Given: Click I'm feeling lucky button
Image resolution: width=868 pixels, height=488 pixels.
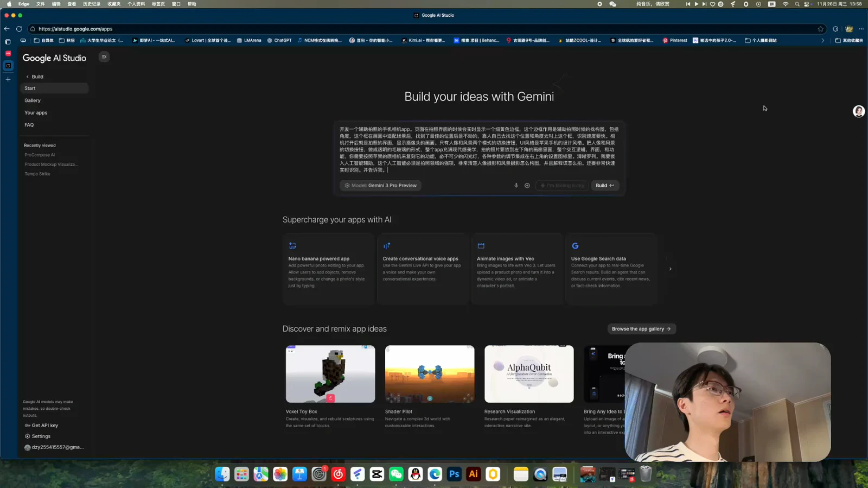Looking at the screenshot, I should click(562, 186).
